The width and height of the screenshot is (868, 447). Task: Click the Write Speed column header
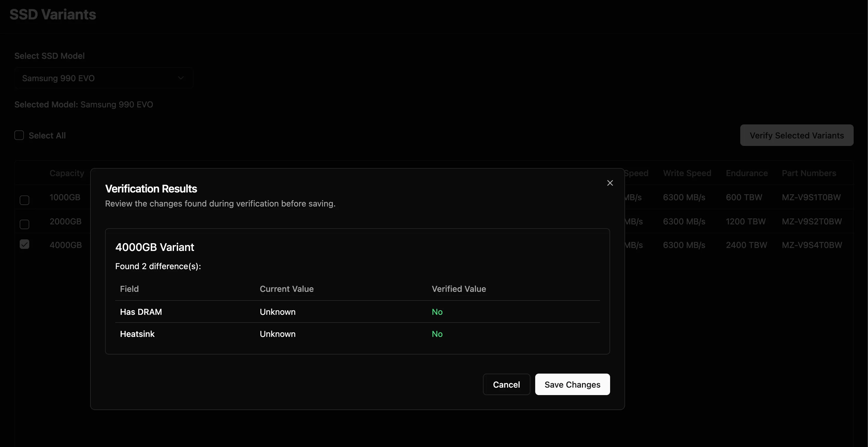[687, 173]
